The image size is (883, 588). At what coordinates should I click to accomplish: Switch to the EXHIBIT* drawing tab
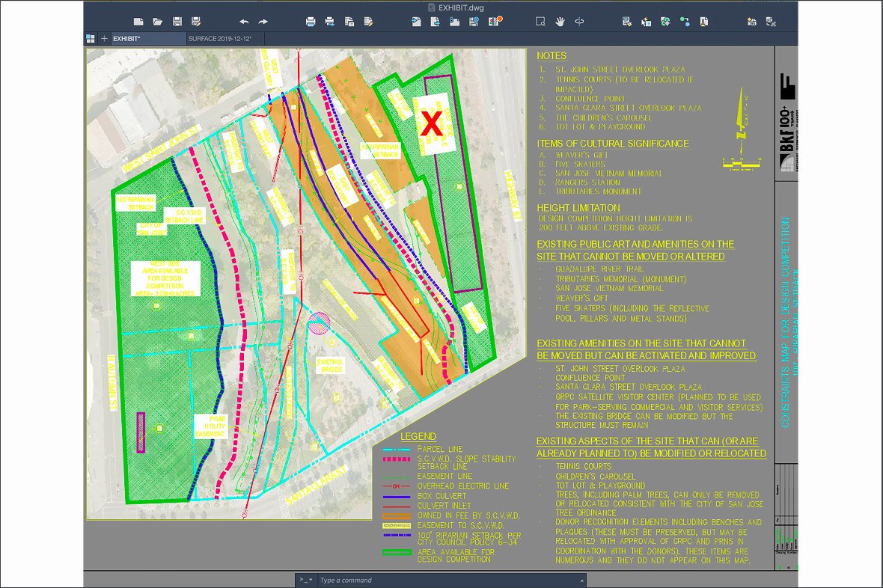click(x=149, y=39)
